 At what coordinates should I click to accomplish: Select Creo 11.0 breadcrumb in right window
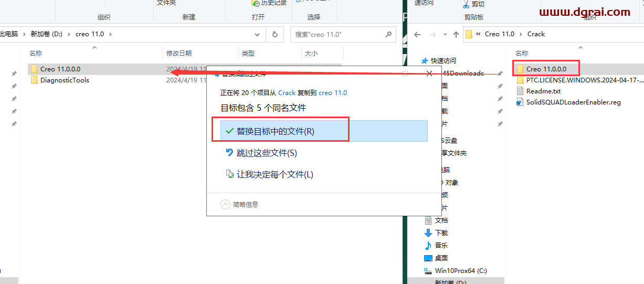pos(500,34)
